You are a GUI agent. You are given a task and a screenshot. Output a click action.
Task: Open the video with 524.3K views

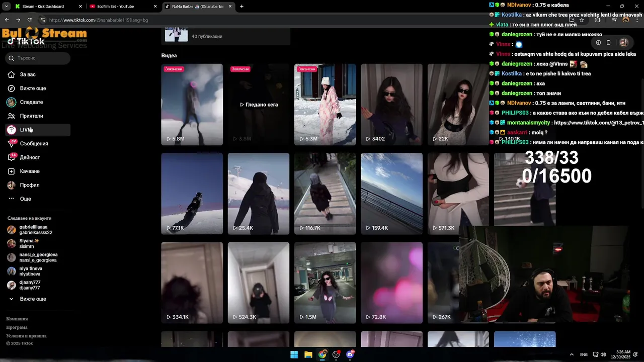259,283
